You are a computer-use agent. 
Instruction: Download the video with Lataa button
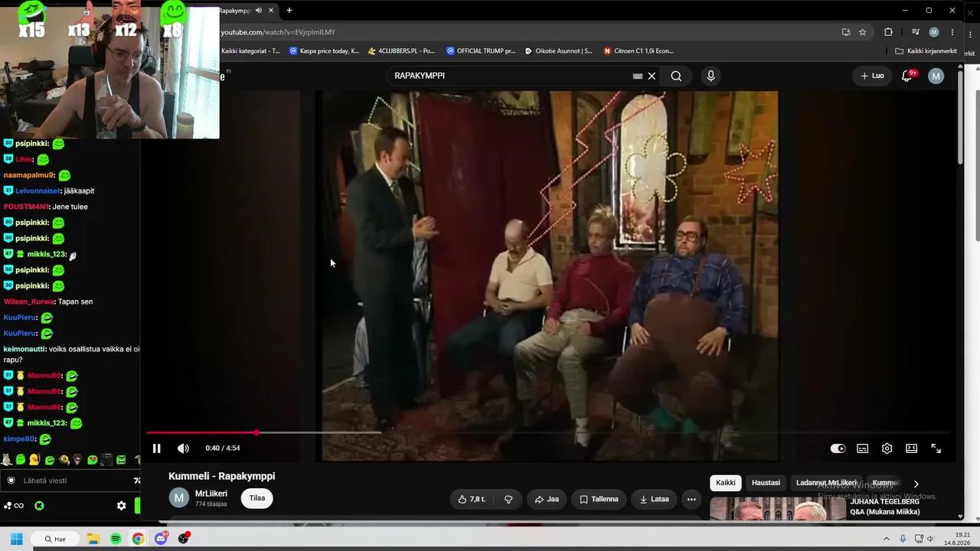[x=655, y=499]
